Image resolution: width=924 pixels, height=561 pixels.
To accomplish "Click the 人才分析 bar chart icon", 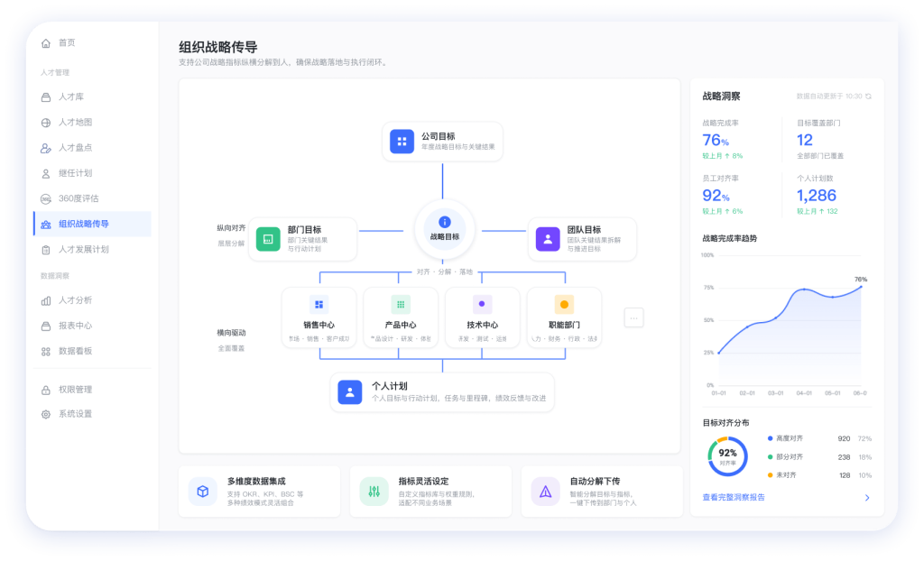I will (46, 300).
